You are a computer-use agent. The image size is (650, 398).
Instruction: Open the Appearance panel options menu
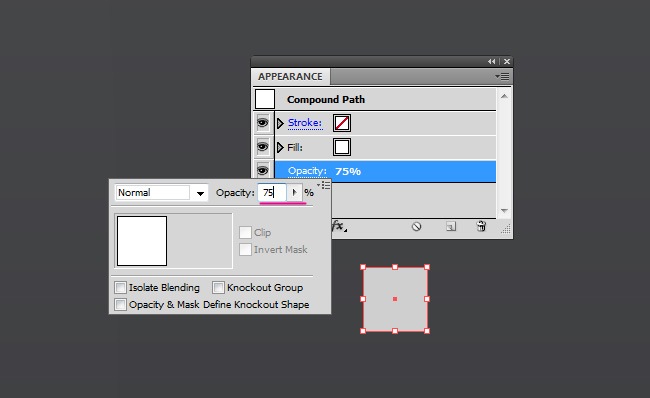[502, 76]
